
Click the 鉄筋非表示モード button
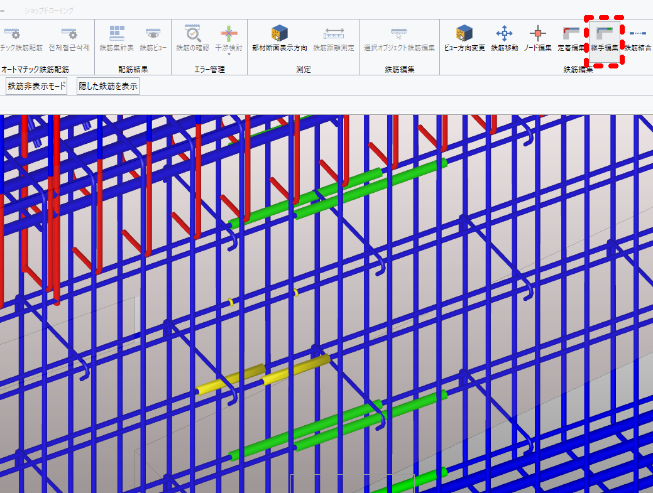36,86
